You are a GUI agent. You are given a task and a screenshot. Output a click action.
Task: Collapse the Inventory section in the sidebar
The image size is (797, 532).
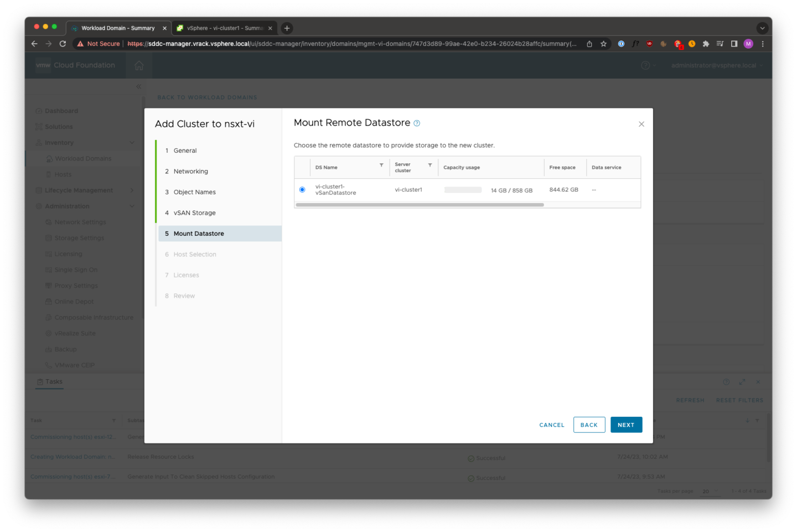[132, 142]
